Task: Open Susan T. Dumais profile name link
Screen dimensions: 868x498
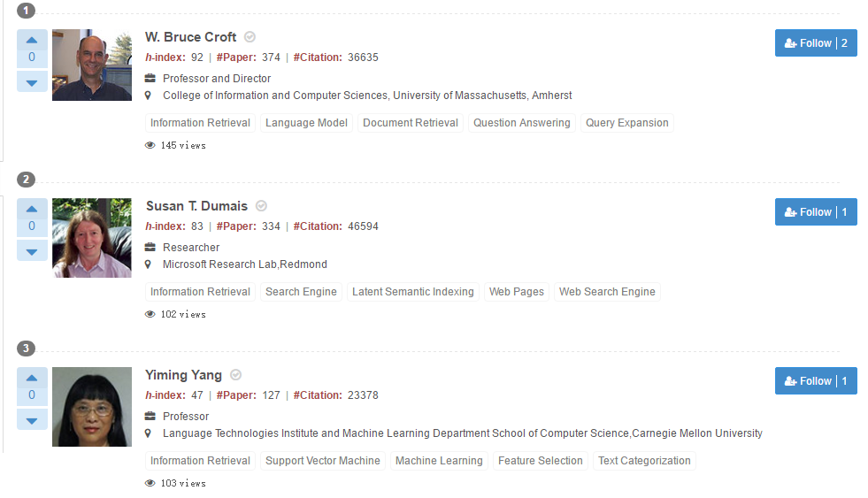Action: point(196,206)
